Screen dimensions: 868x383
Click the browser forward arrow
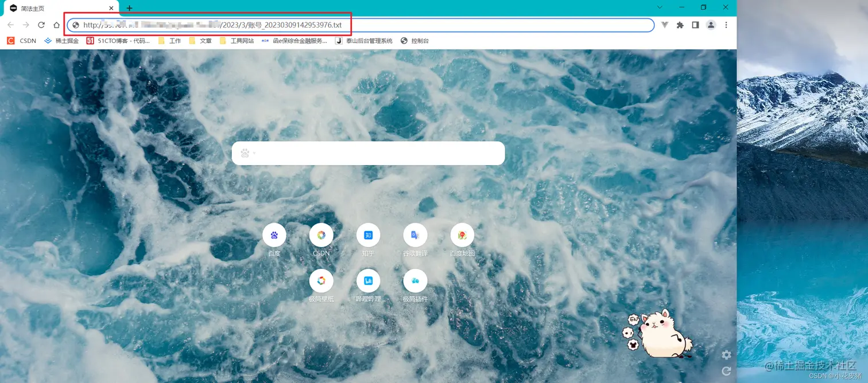26,25
